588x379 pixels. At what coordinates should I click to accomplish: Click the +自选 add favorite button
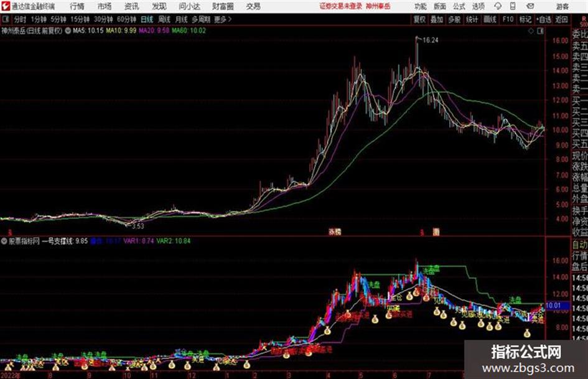pos(544,19)
